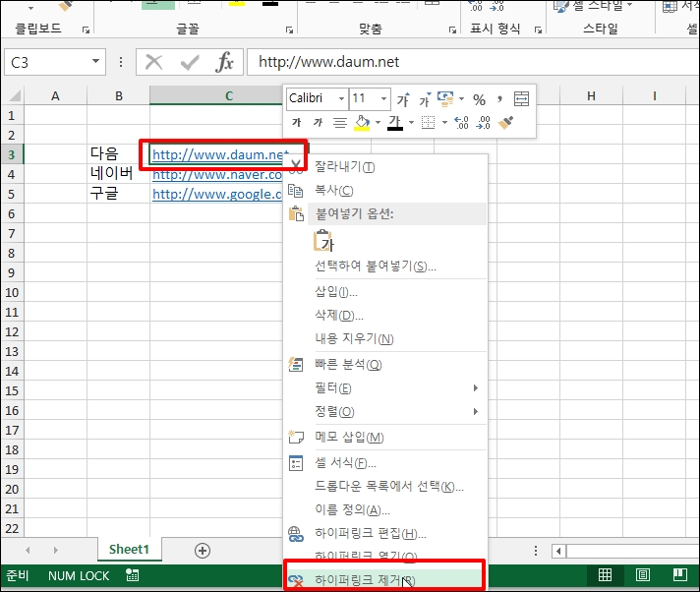Viewport: 700px width, 592px height.
Task: Toggle italic 가 in mini toolbar
Action: pos(318,122)
